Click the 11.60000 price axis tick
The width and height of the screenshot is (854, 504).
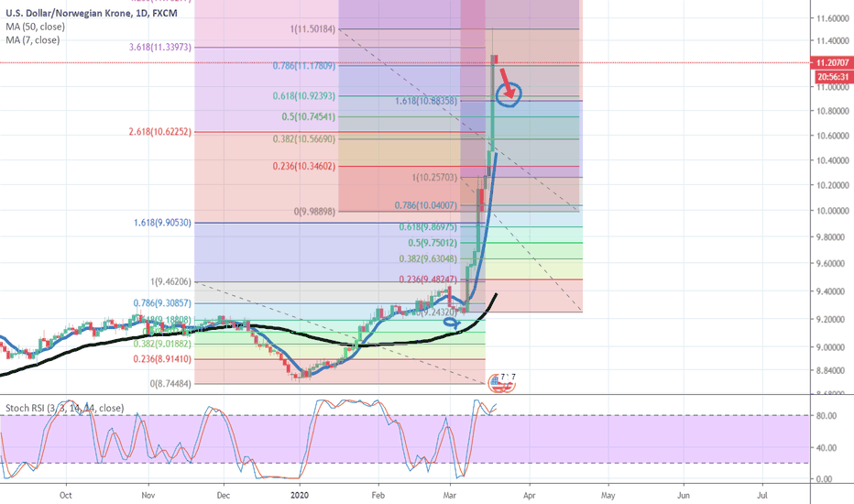(x=832, y=18)
